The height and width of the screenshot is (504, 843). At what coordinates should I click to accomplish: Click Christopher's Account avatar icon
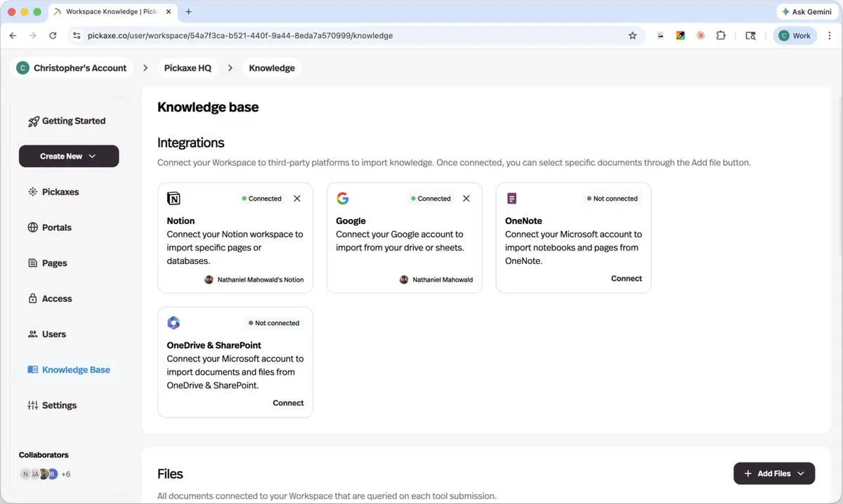point(22,68)
